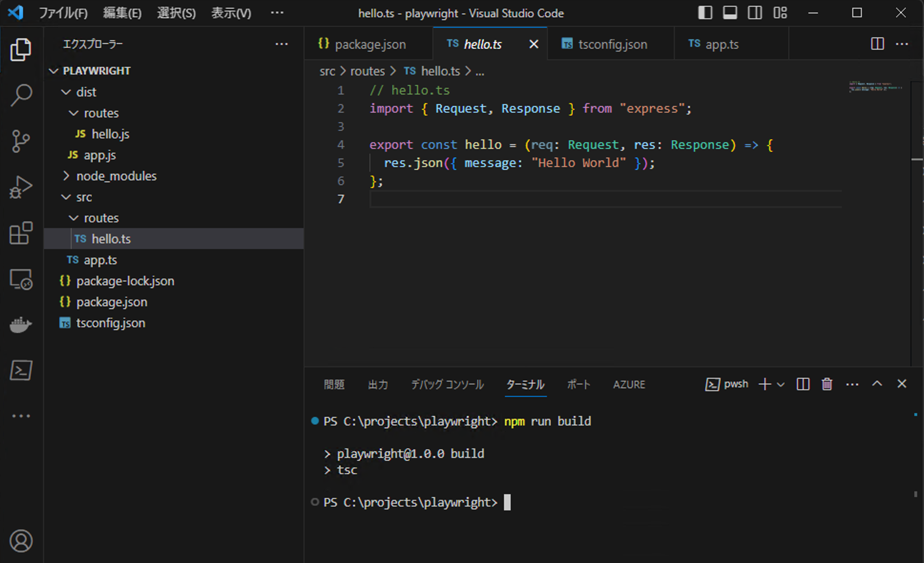Open Customize Layout button
This screenshot has height=563, width=924.
[x=780, y=13]
